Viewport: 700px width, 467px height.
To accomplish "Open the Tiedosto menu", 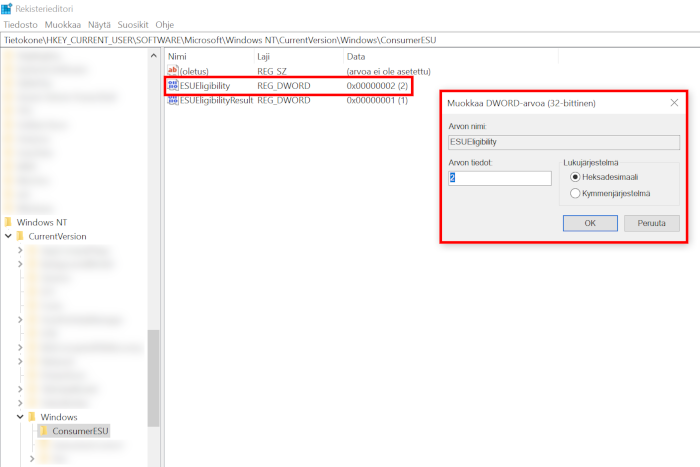I will tap(21, 25).
